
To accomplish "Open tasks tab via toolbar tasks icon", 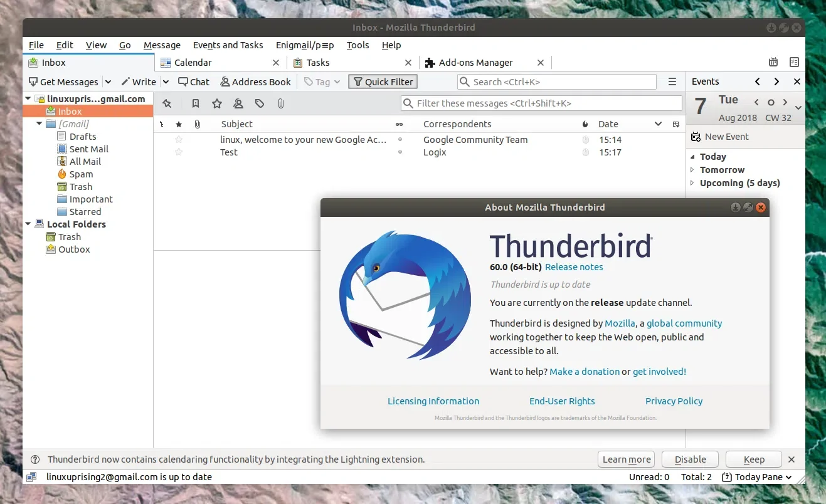I will point(794,62).
